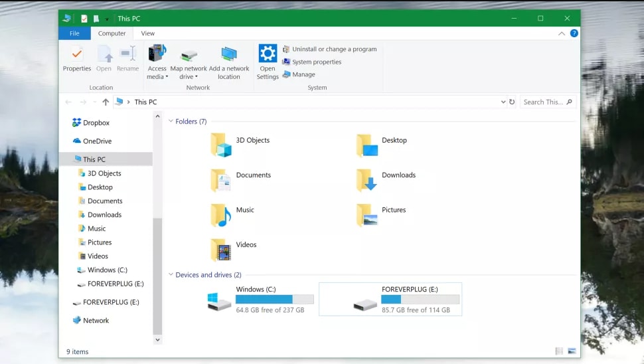This screenshot has width=644, height=364.
Task: Collapse the Folders (7) group
Action: (171, 121)
